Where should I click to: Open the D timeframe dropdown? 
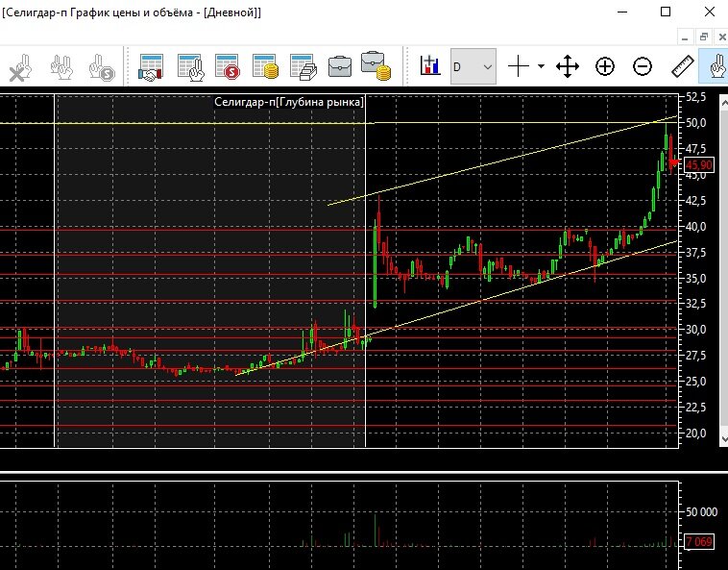pos(473,66)
